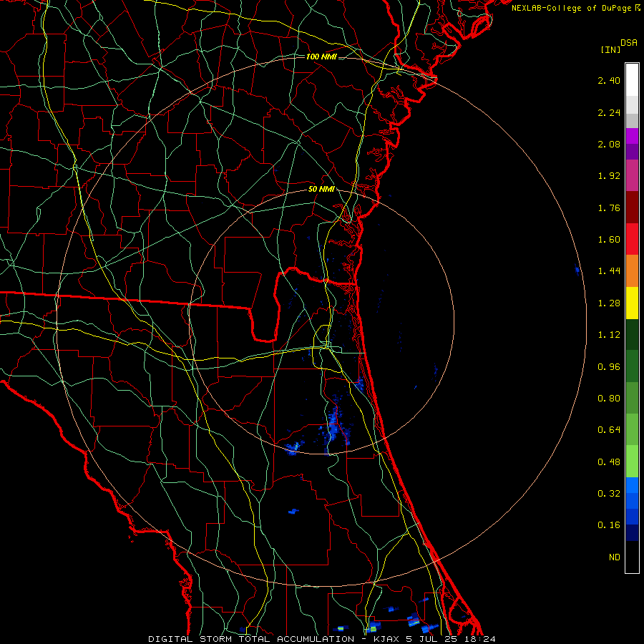The height and width of the screenshot is (644, 644).
Task: Click the 1.44 legend value
Action: 609,271
